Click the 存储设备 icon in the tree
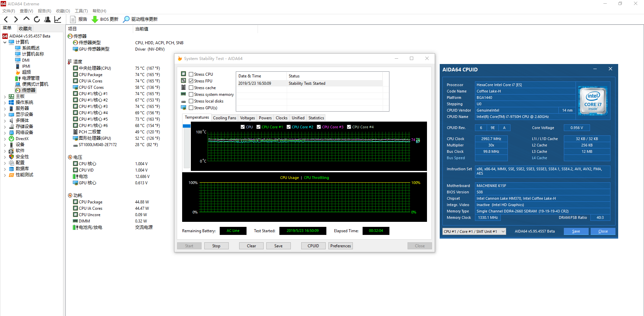644x316 pixels. (x=11, y=127)
